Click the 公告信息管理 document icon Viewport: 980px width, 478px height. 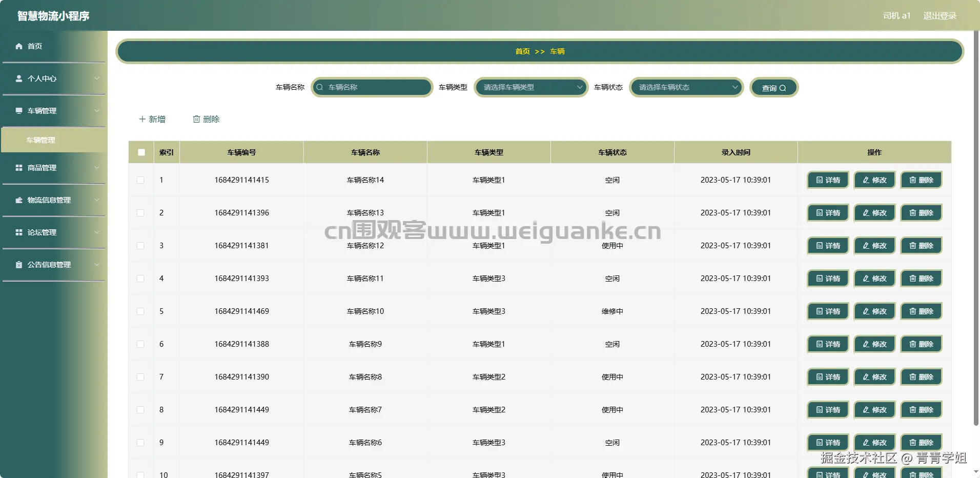[19, 265]
